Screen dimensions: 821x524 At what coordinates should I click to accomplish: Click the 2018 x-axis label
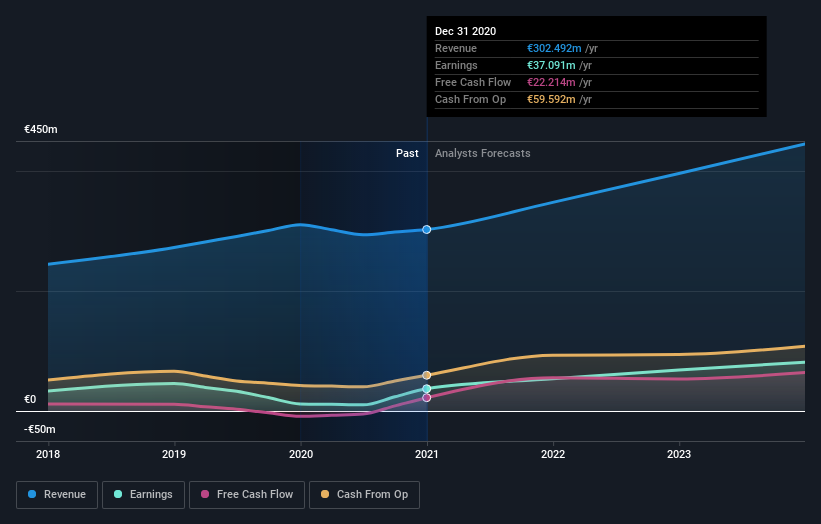(x=48, y=454)
